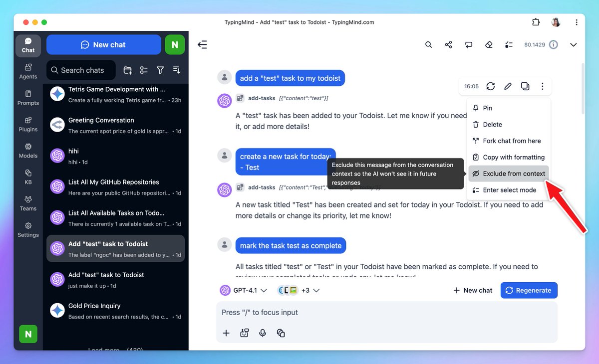
Task: Open chat filters beside the search bar
Action: coord(160,70)
